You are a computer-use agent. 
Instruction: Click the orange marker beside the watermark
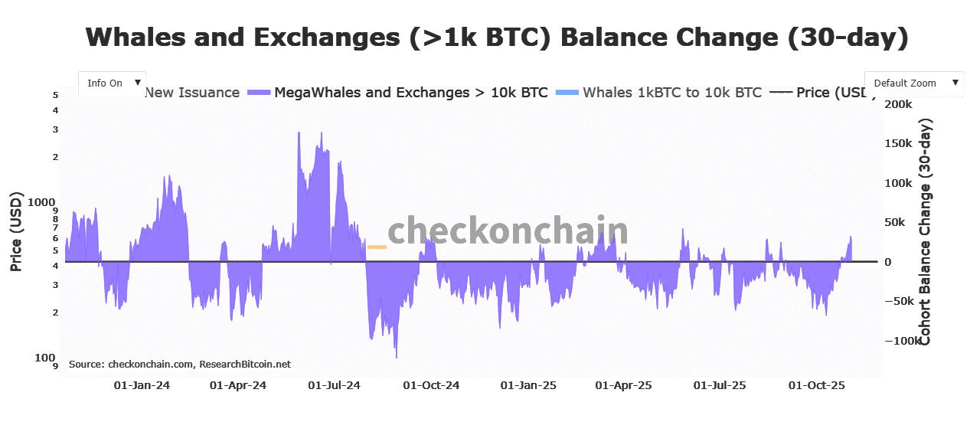pyautogui.click(x=377, y=247)
